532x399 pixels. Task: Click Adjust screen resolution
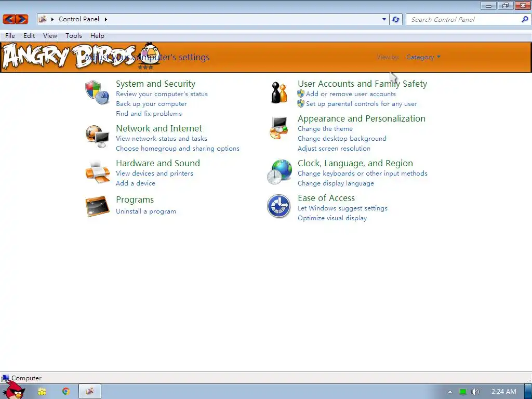point(334,148)
